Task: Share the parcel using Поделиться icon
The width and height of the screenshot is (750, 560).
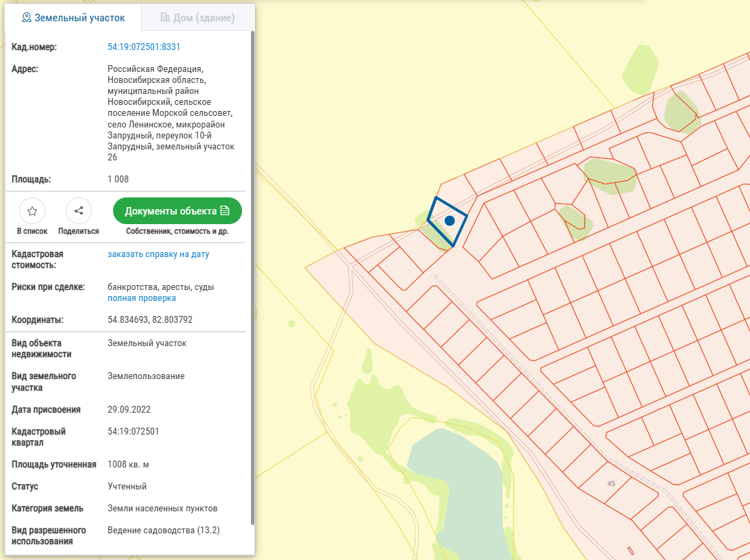Action: click(79, 211)
